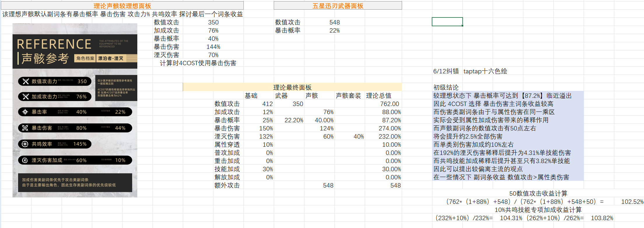Click the line '因此 4COST 选择 暴击伤害主词条收益较高'

[x=493, y=104]
